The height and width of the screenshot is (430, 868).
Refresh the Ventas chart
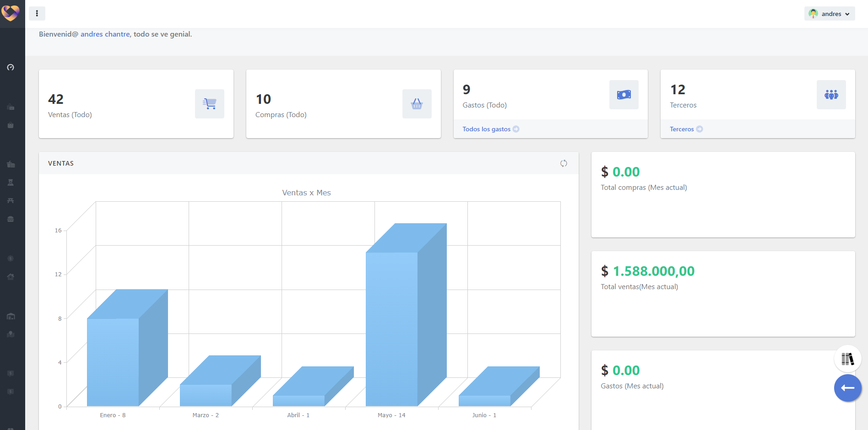564,163
